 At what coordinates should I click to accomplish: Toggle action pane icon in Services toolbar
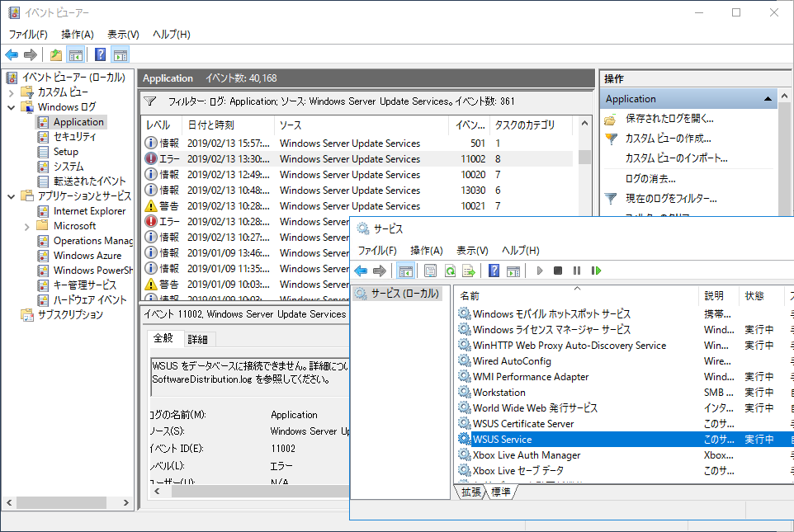click(x=513, y=271)
